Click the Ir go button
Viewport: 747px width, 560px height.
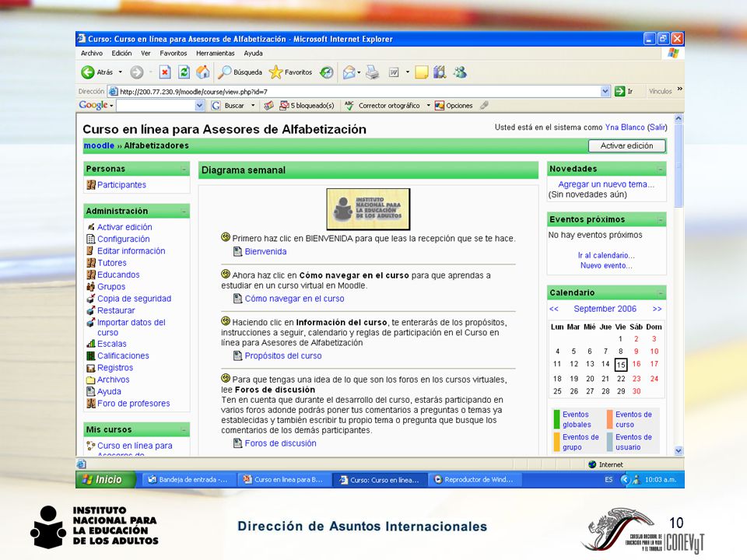tap(623, 91)
